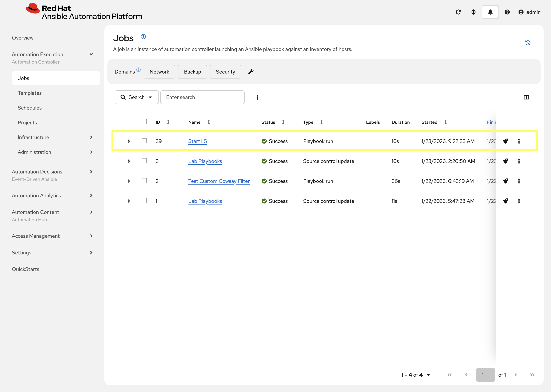Open the Start IIS job link

pos(197,141)
